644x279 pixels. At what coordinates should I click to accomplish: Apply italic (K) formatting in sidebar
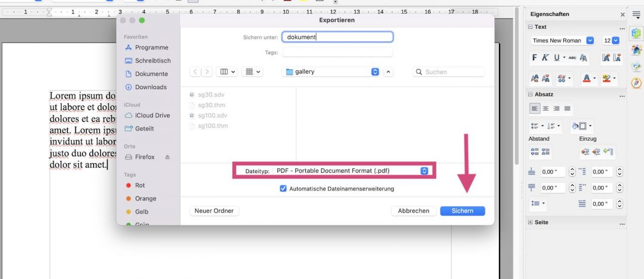[x=545, y=58]
